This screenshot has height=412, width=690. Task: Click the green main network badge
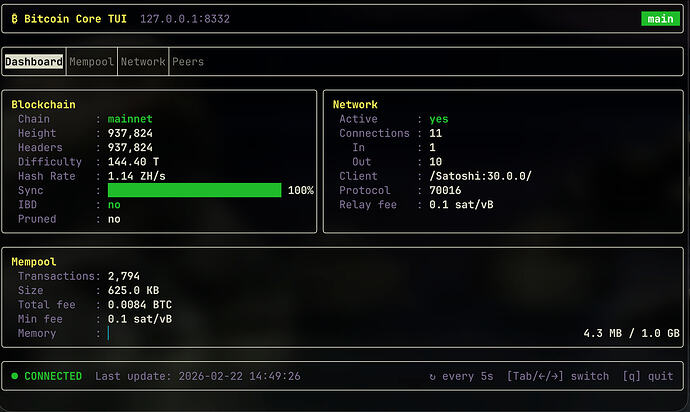(x=660, y=19)
